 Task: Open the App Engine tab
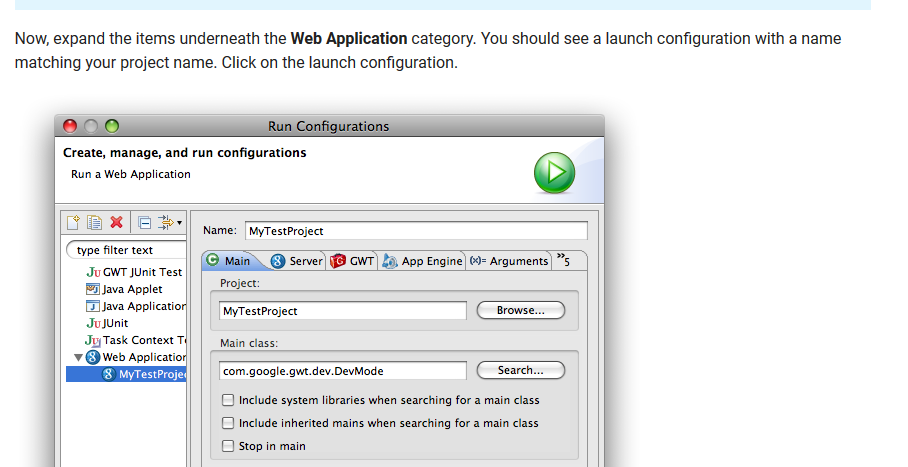[x=423, y=261]
